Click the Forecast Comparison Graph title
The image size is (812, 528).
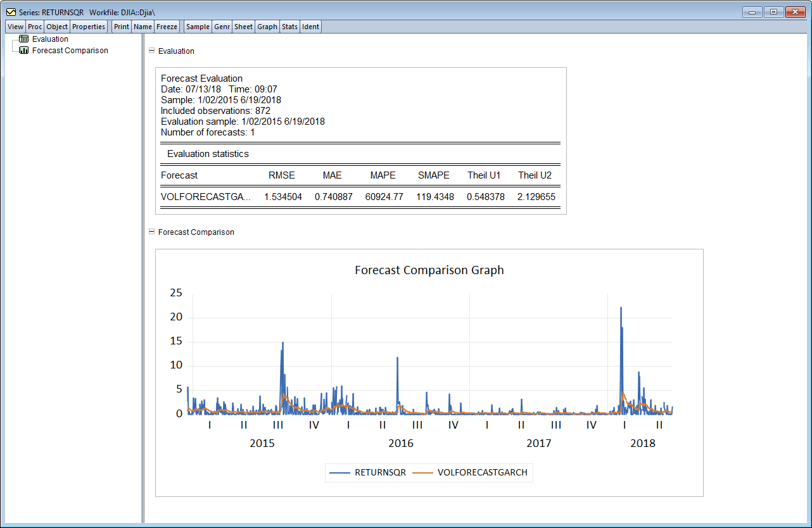pyautogui.click(x=429, y=270)
